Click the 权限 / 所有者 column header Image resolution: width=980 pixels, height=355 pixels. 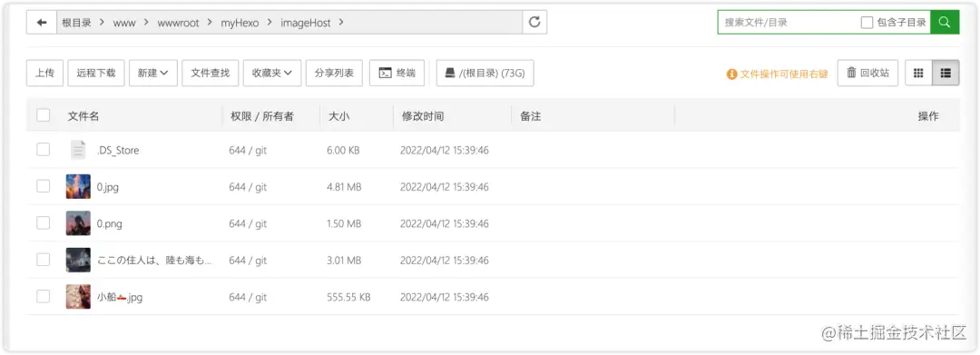point(262,116)
